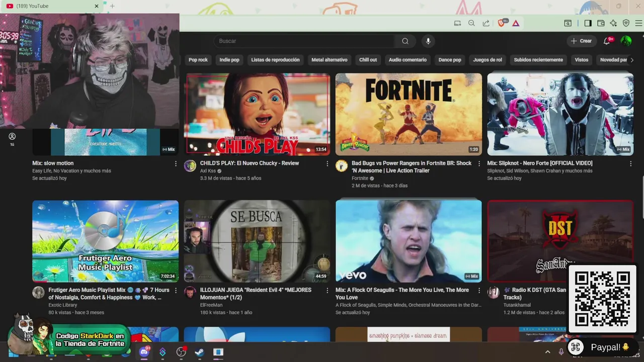The height and width of the screenshot is (362, 644).
Task: Open the browser wallet icon
Action: (601, 23)
